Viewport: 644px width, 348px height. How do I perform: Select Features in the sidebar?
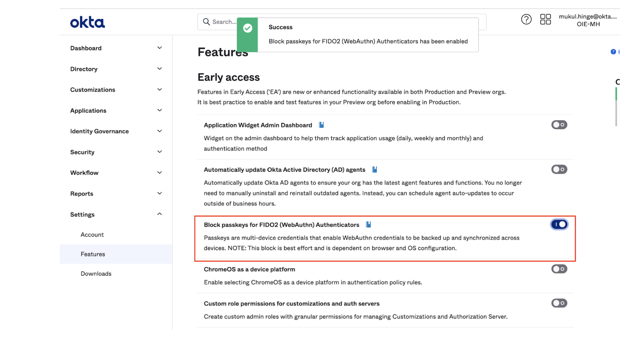pyautogui.click(x=93, y=254)
